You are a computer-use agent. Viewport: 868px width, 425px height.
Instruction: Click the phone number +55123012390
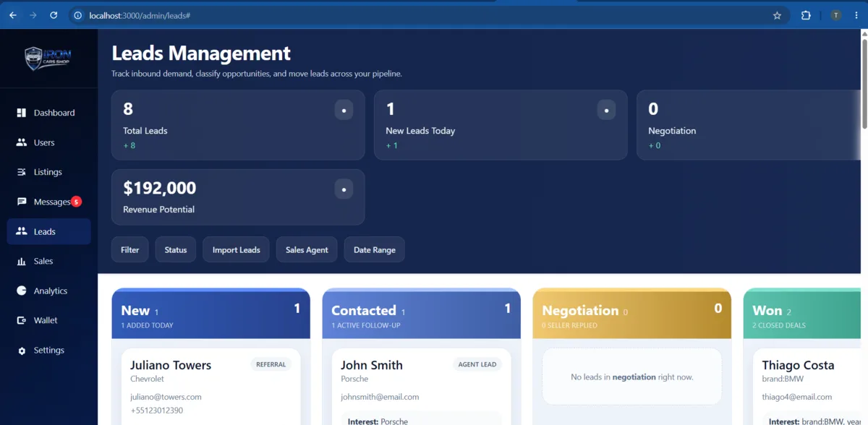pyautogui.click(x=156, y=411)
